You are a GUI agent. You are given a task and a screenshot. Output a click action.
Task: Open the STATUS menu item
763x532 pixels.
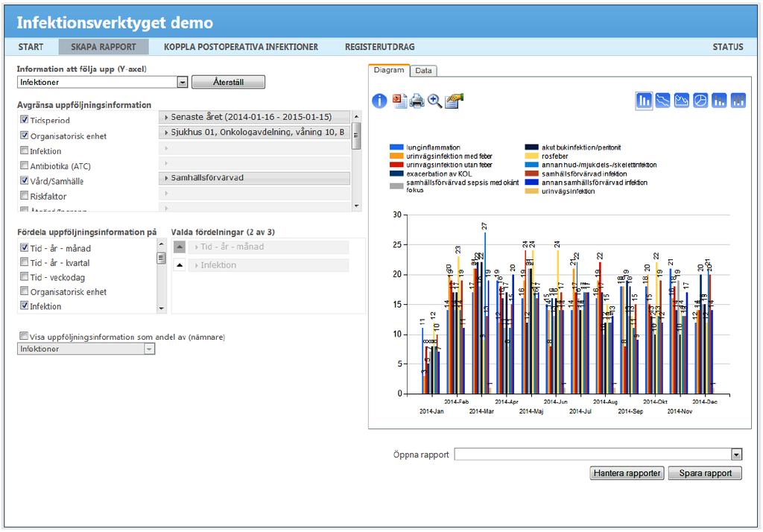[x=728, y=47]
